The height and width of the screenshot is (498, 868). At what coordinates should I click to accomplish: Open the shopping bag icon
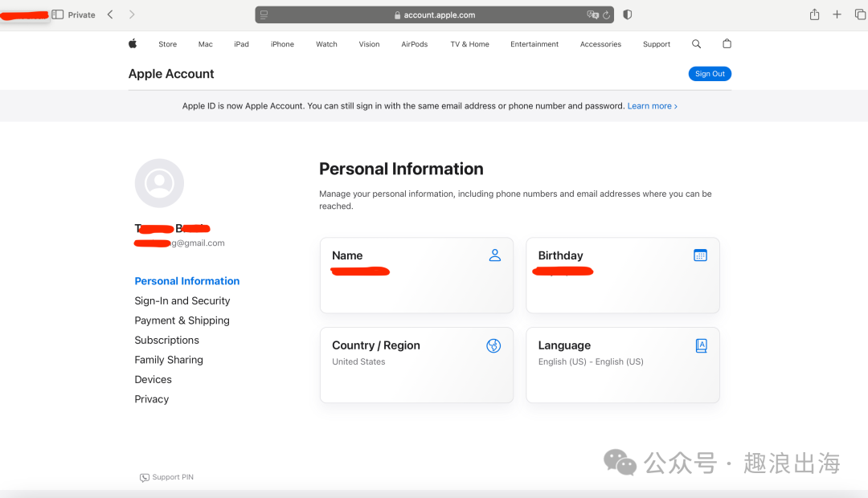click(727, 43)
